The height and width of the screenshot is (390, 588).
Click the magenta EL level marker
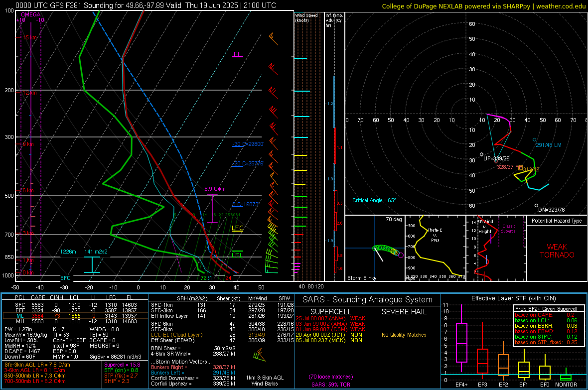[x=237, y=55]
